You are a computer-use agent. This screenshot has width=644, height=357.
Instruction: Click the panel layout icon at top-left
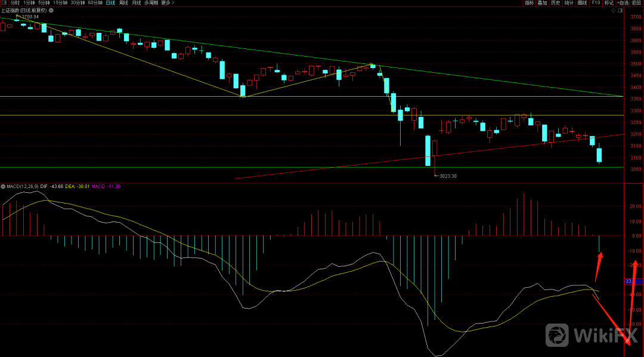pyautogui.click(x=4, y=3)
